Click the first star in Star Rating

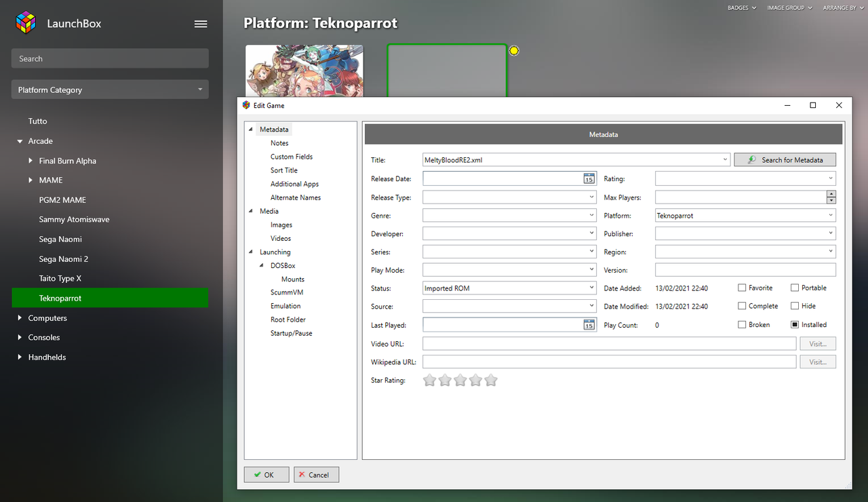click(429, 380)
